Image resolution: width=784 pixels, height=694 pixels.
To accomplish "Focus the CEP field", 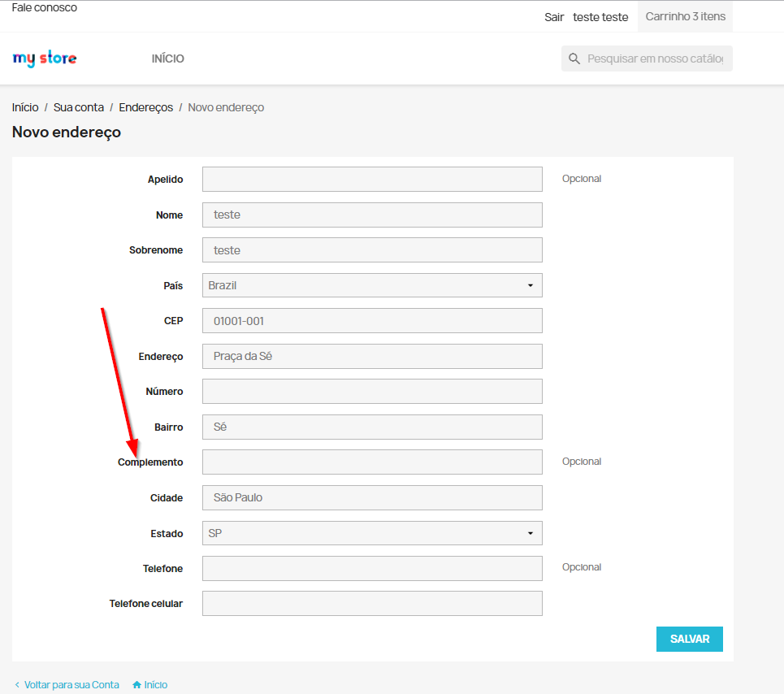I will [x=372, y=320].
